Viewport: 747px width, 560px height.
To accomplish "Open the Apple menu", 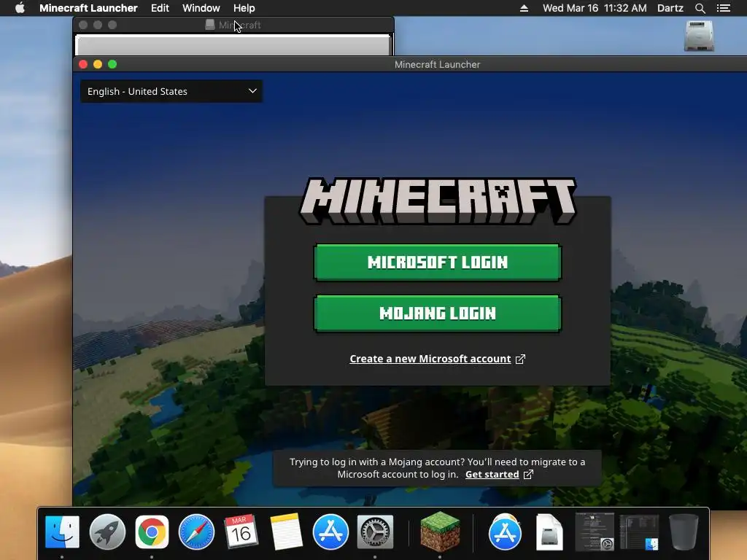I will click(x=20, y=8).
